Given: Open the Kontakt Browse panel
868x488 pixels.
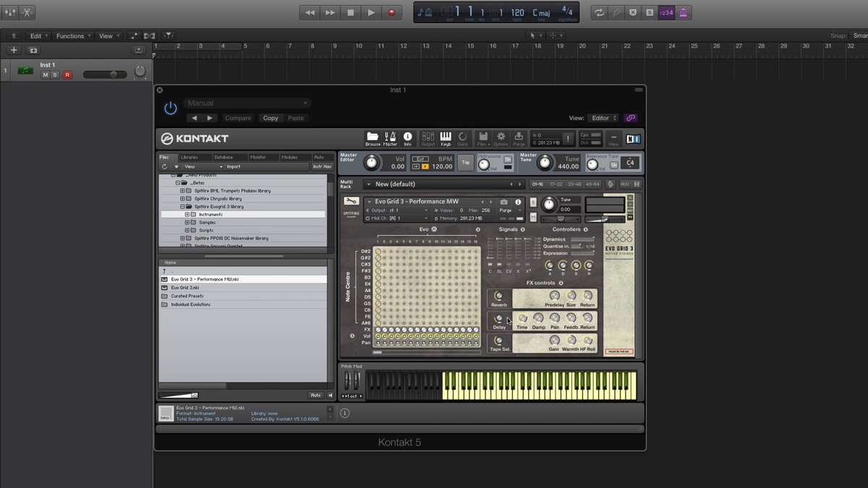Looking at the screenshot, I should [x=373, y=138].
